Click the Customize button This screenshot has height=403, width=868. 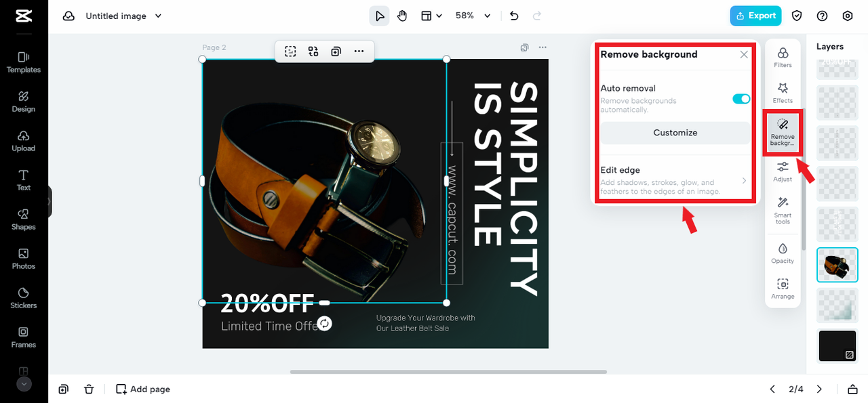point(675,133)
